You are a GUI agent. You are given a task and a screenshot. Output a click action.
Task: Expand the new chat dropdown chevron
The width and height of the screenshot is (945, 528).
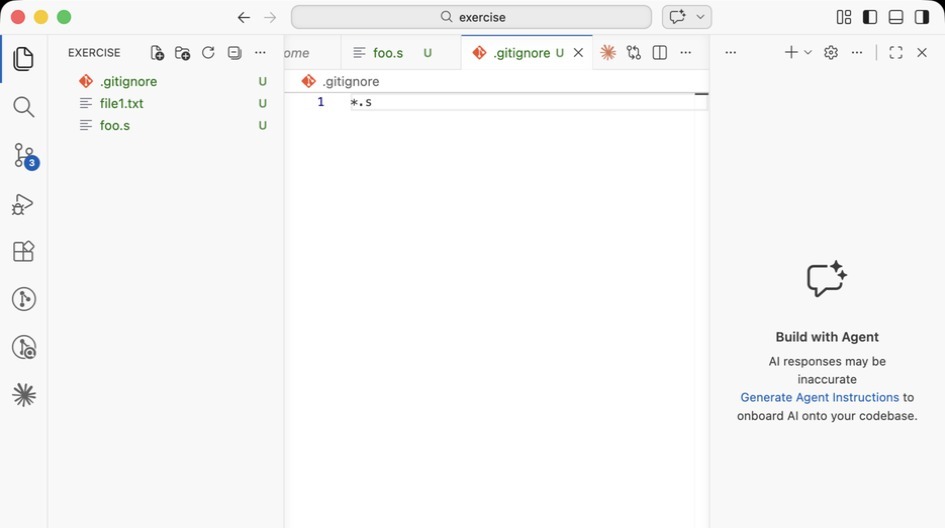click(808, 53)
